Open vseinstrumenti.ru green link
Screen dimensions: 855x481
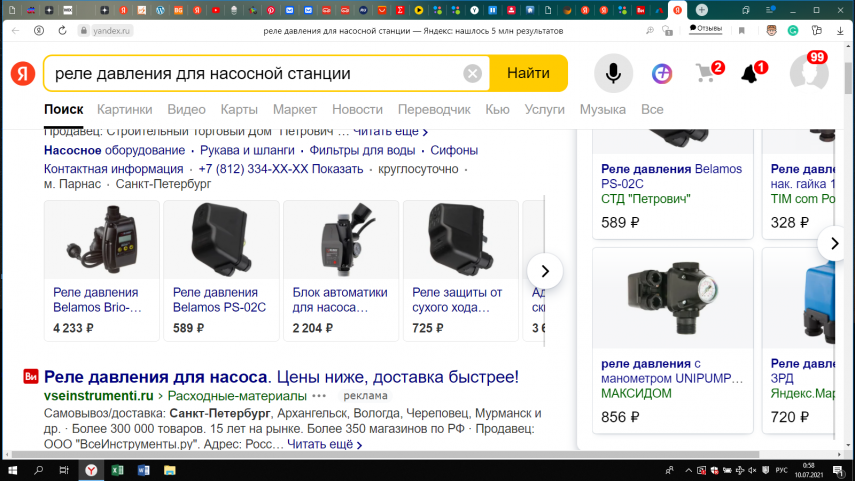click(x=99, y=395)
